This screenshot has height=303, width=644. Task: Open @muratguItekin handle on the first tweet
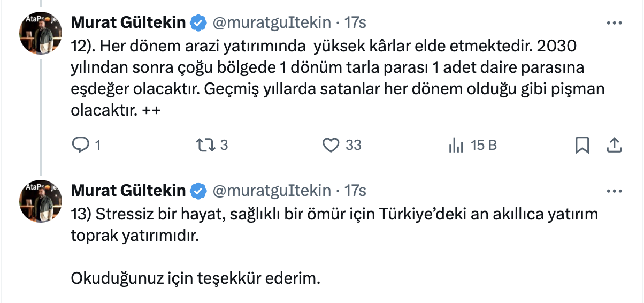(x=272, y=23)
